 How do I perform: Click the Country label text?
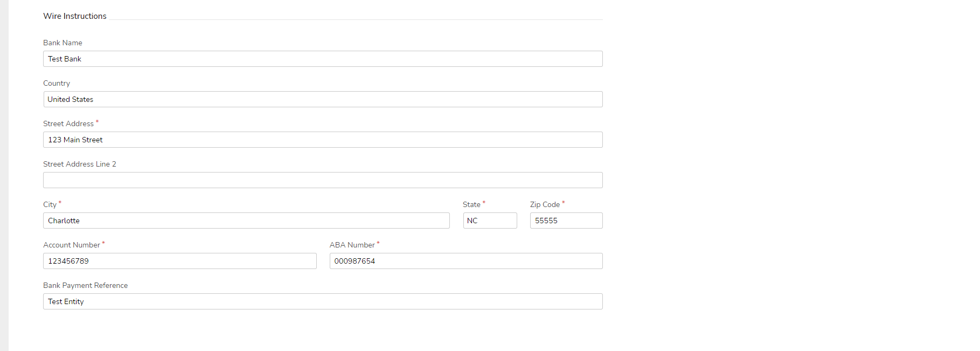click(57, 83)
